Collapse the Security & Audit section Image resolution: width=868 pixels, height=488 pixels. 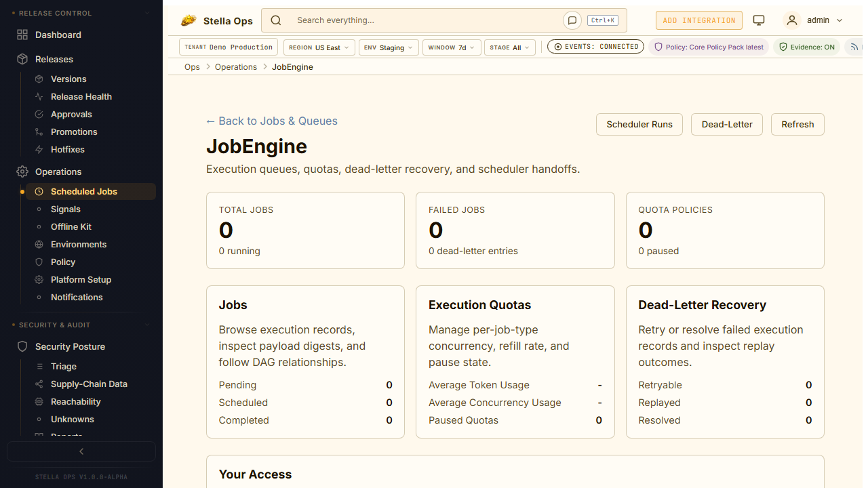147,325
